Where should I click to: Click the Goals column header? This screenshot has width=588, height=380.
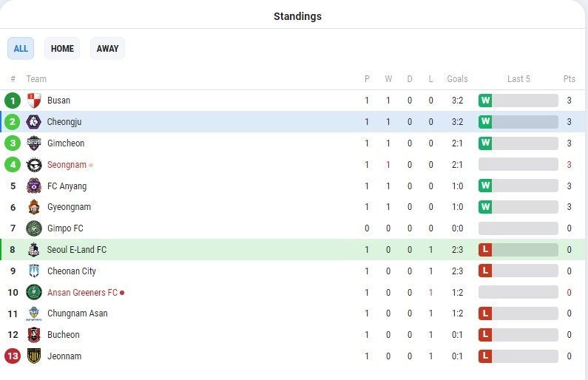457,79
